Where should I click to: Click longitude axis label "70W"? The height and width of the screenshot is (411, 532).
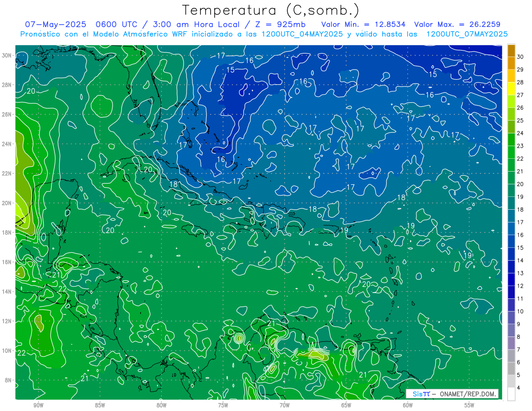(x=285, y=405)
